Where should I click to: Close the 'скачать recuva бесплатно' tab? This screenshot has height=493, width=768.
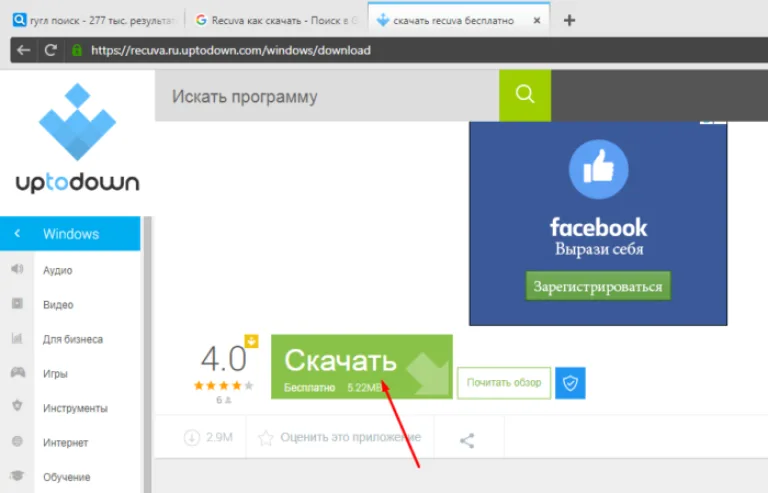(x=537, y=20)
